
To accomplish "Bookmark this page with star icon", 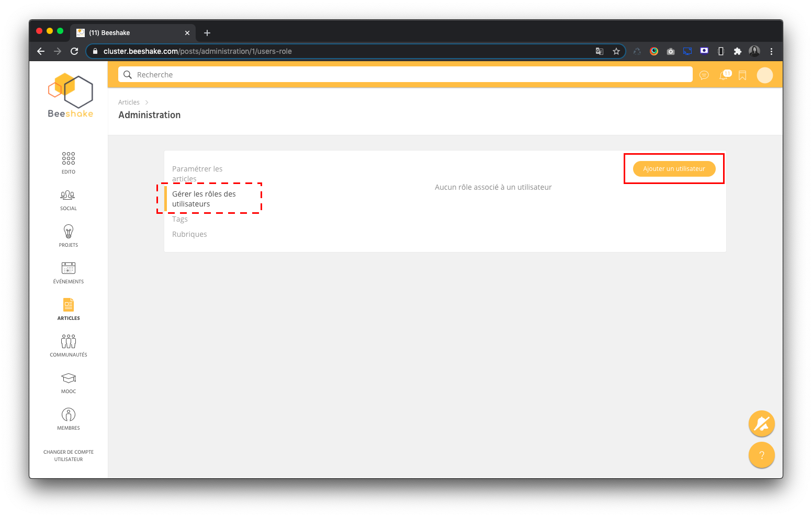I will coord(616,51).
